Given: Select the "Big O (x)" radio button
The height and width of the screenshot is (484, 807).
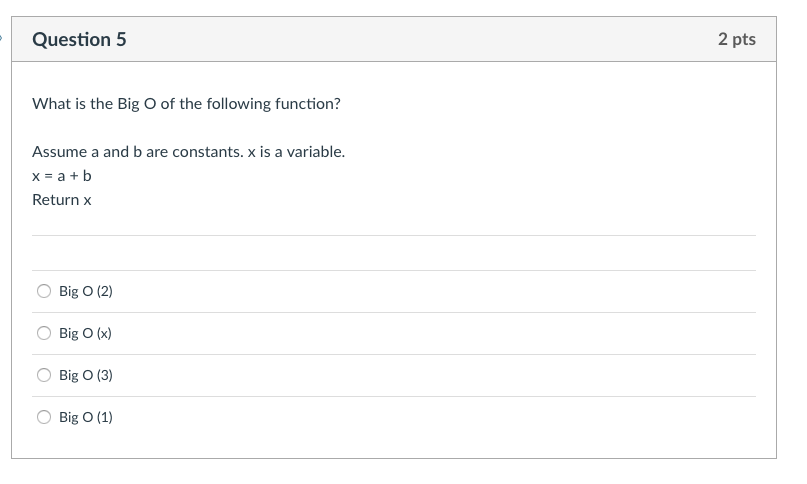Looking at the screenshot, I should coord(44,333).
